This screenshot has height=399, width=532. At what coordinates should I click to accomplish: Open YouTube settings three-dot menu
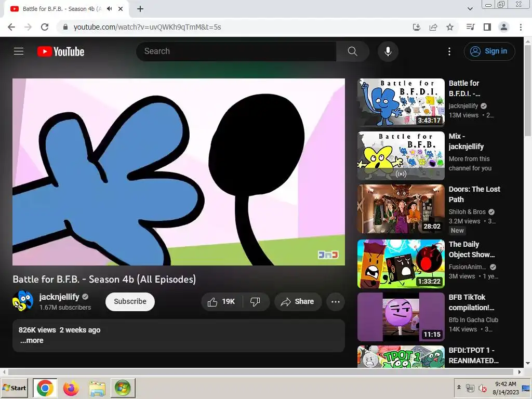click(449, 51)
